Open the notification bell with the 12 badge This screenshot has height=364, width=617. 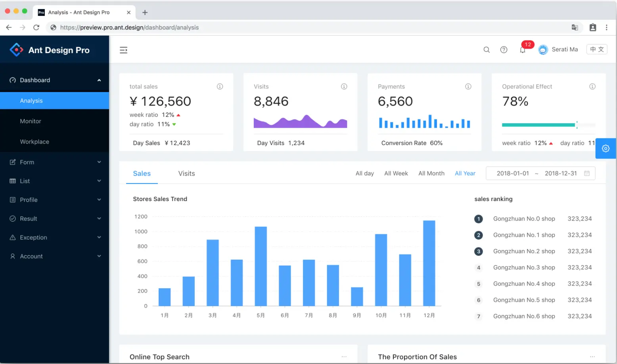(x=523, y=50)
